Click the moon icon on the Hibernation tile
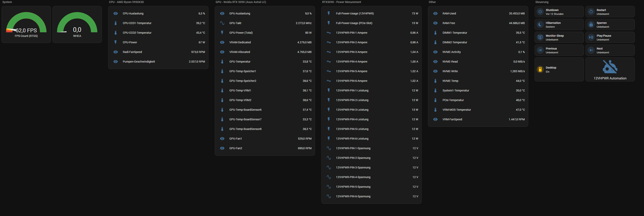The height and width of the screenshot is (216, 644). click(x=540, y=24)
